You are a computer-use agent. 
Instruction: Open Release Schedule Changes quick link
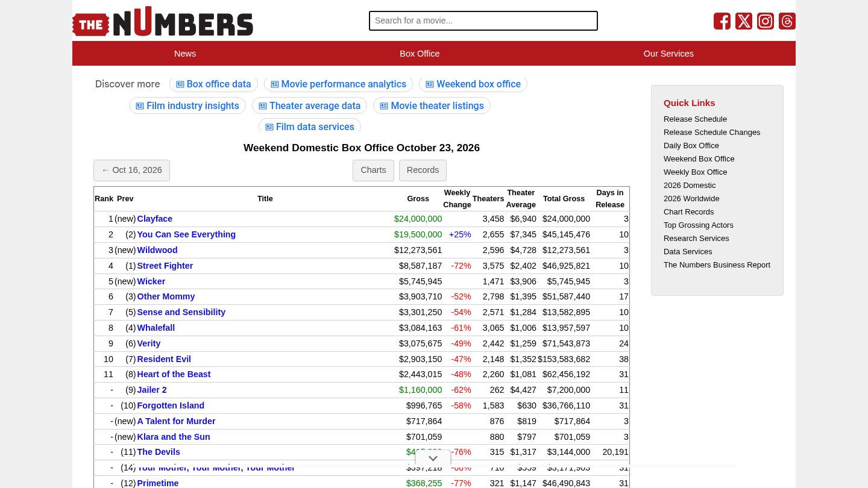click(712, 133)
